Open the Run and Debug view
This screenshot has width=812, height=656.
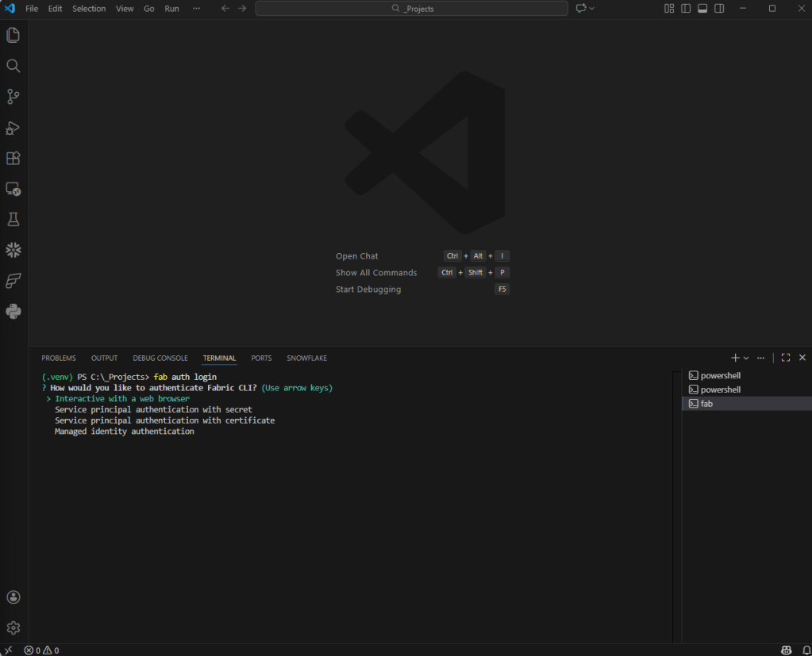[13, 128]
